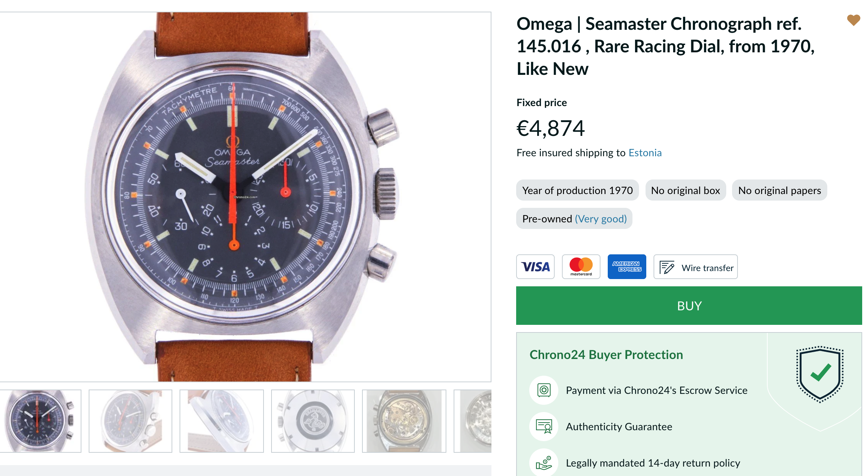This screenshot has height=476, width=868.
Task: Click the Buyer Protection shield checkmark icon
Action: 820,374
